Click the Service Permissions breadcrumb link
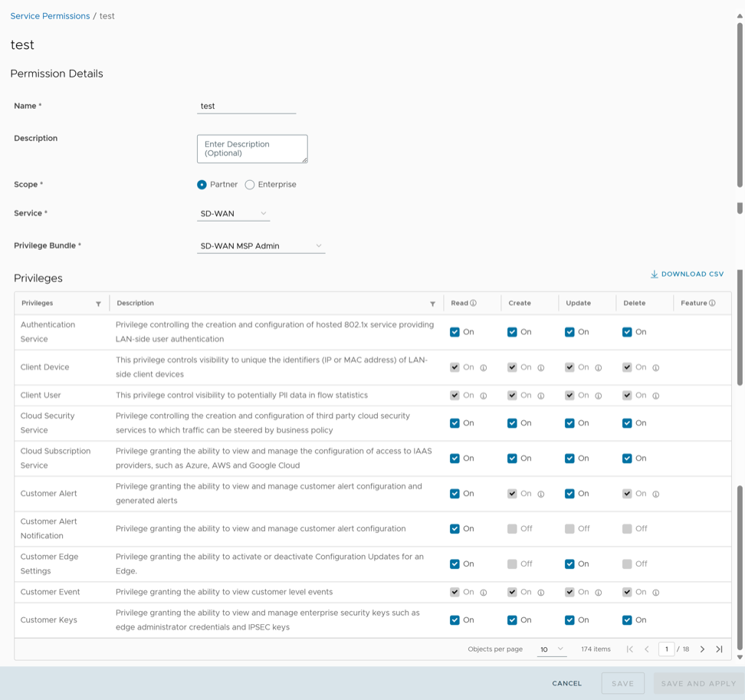745x700 pixels. point(50,16)
